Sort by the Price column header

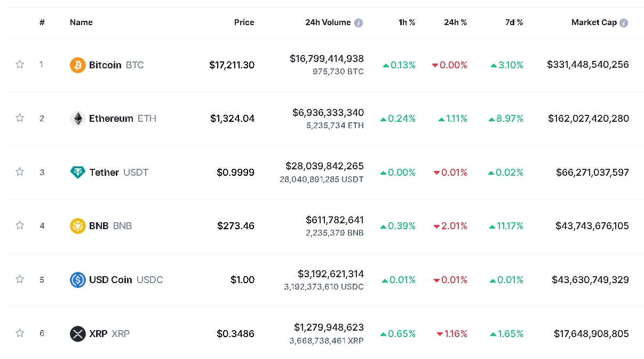click(x=244, y=22)
